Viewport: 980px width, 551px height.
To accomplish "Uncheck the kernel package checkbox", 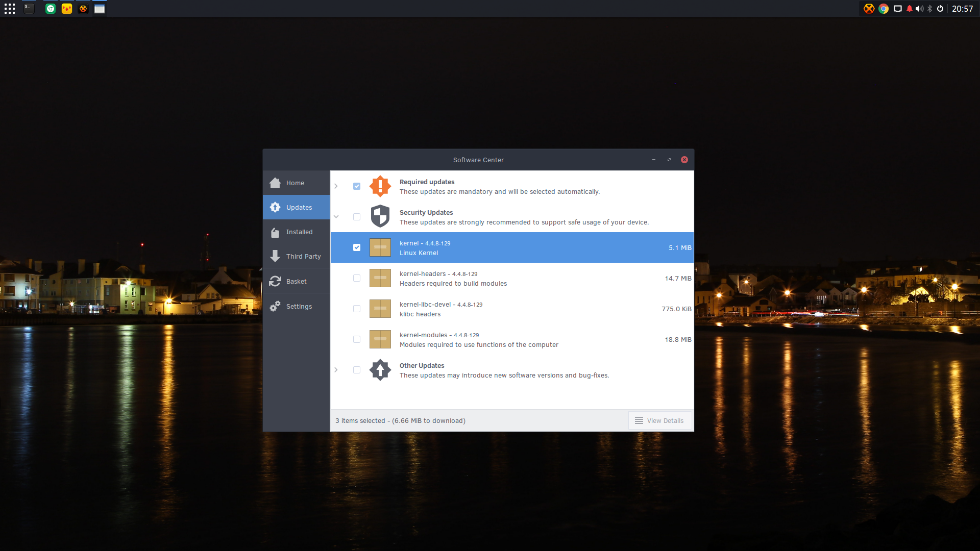I will [357, 247].
